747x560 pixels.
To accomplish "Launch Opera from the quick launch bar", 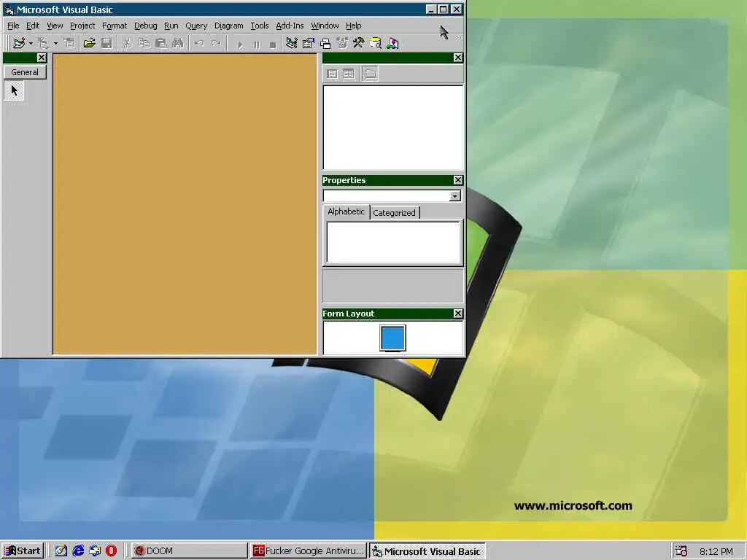I will tap(111, 551).
